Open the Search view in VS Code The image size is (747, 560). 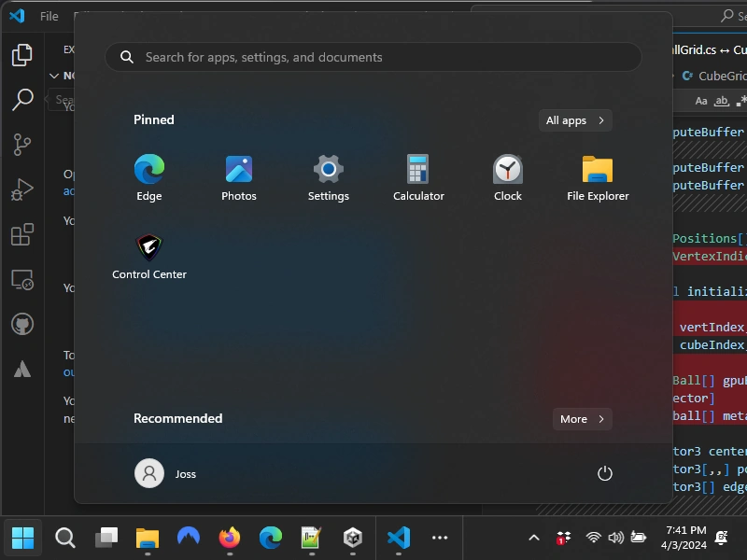click(x=21, y=100)
